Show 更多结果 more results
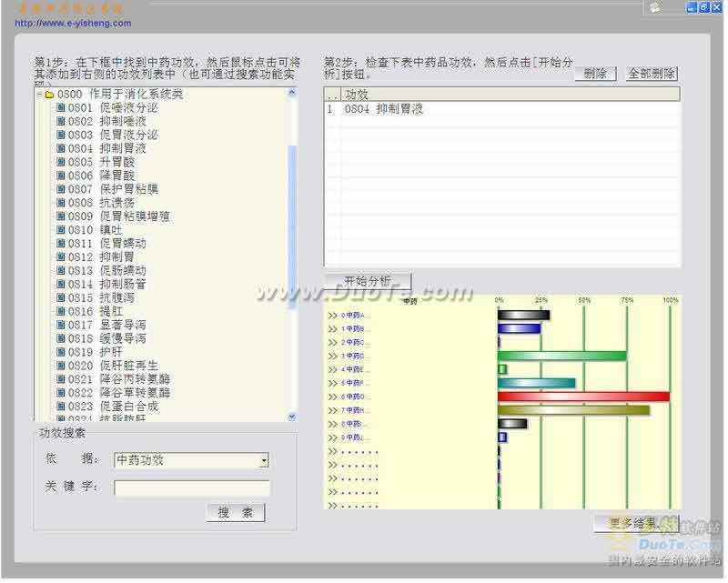 [x=636, y=524]
